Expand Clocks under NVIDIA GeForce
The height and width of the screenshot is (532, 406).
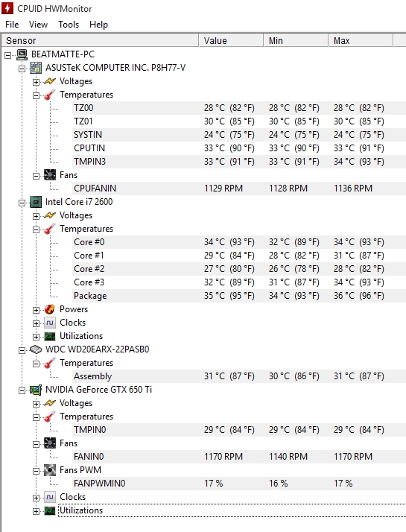pos(36,498)
